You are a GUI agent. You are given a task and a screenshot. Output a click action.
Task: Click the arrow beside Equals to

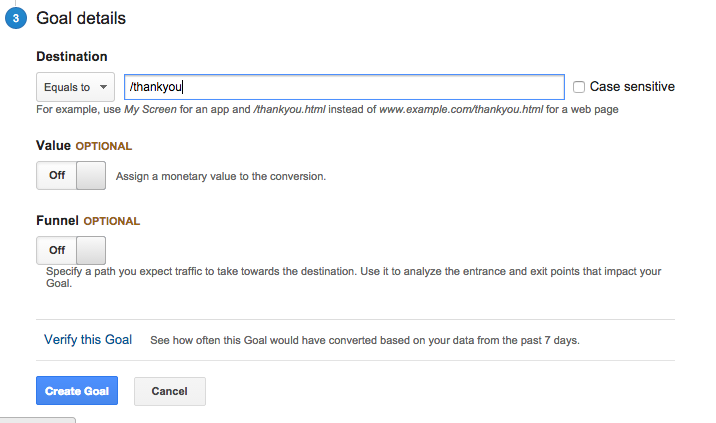104,87
